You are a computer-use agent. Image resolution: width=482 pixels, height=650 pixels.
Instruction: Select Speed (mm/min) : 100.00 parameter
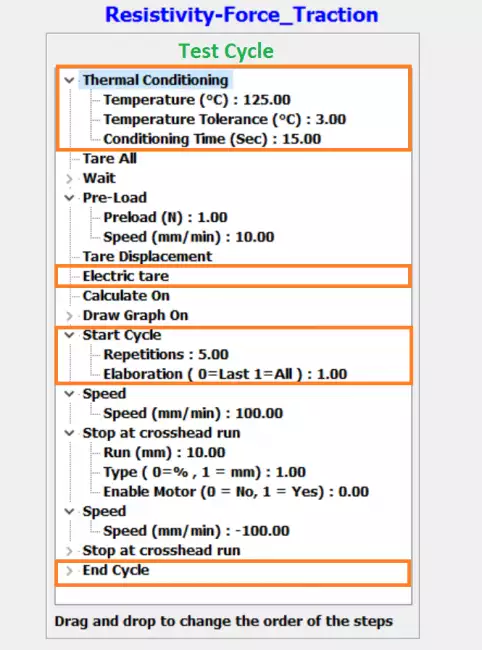point(193,413)
